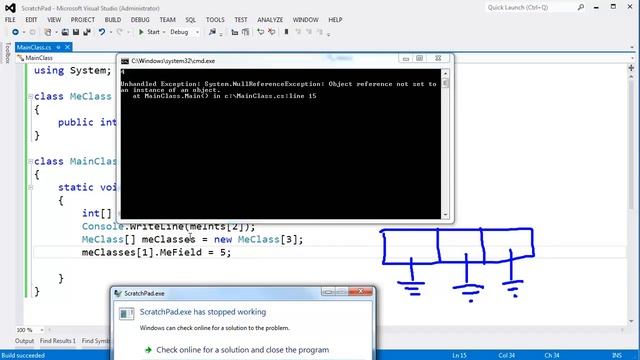The width and height of the screenshot is (640, 360).
Task: Collapse the static void method outline
Action: click(31, 187)
